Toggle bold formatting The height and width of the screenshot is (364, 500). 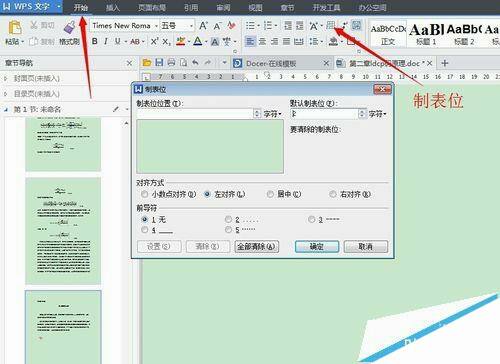click(x=95, y=42)
